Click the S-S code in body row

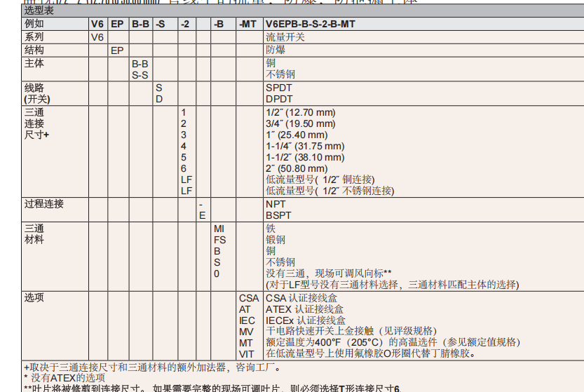click(140, 74)
